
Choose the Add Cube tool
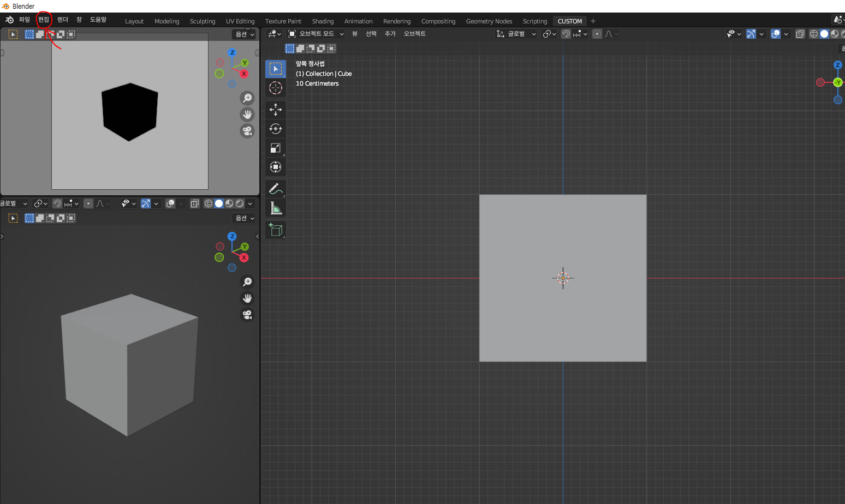(x=276, y=230)
